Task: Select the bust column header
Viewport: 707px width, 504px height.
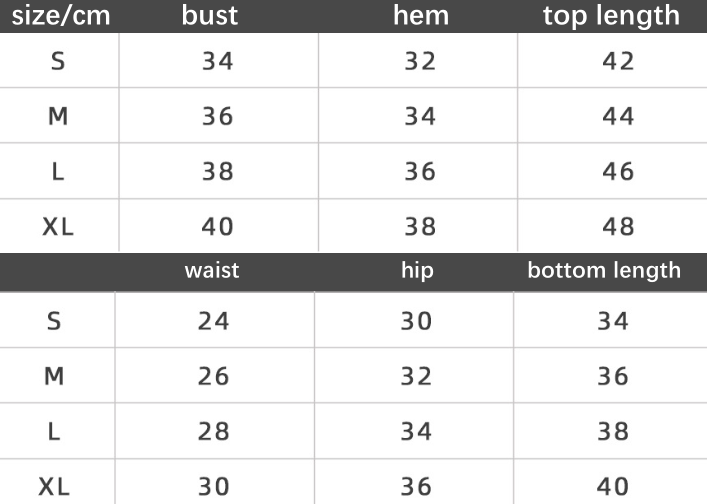Action: (x=210, y=16)
